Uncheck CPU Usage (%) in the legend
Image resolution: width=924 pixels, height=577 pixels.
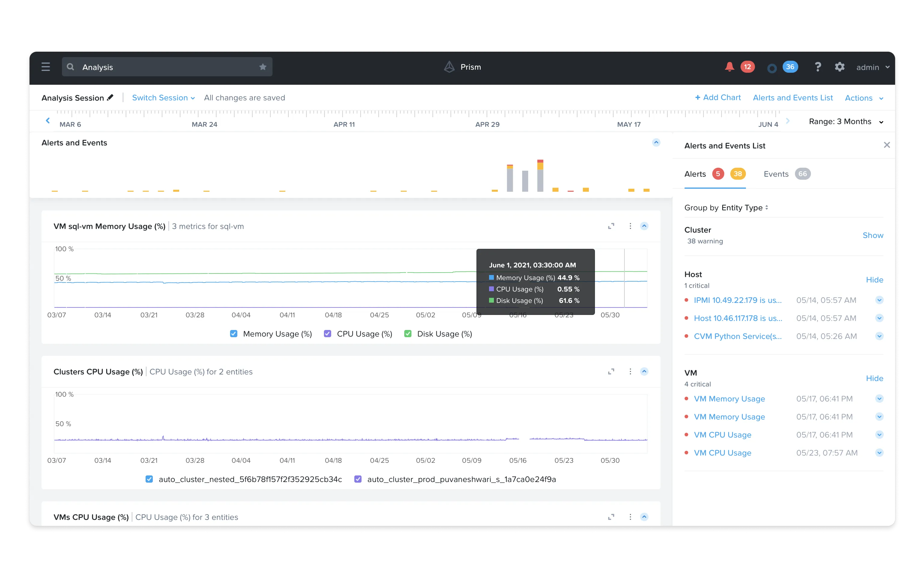pos(328,334)
